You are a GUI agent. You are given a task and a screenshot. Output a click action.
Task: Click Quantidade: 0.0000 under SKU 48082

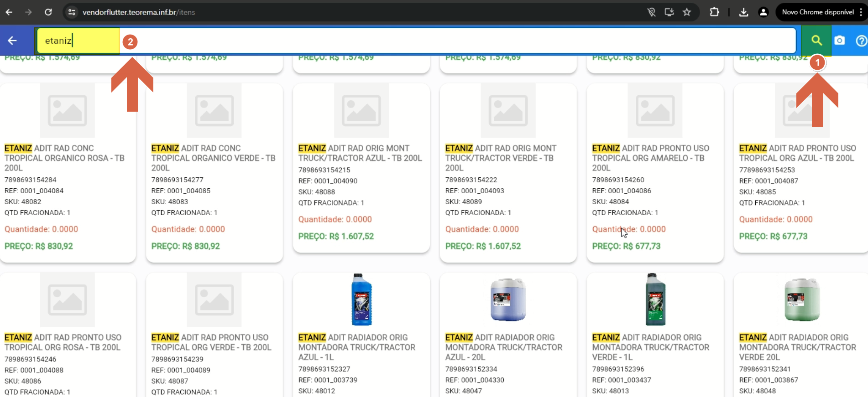[41, 229]
